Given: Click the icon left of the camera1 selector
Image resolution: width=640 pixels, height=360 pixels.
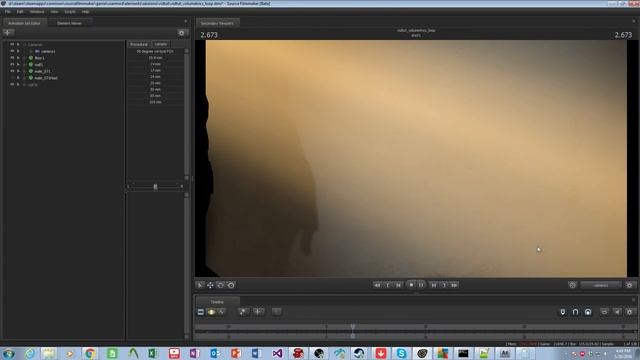Looking at the screenshot, I should click(572, 285).
